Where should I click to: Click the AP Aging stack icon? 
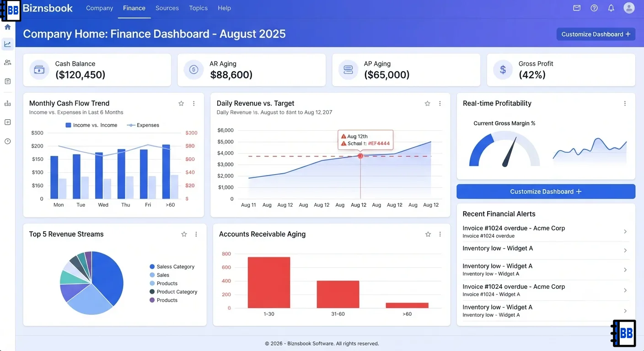pyautogui.click(x=348, y=70)
